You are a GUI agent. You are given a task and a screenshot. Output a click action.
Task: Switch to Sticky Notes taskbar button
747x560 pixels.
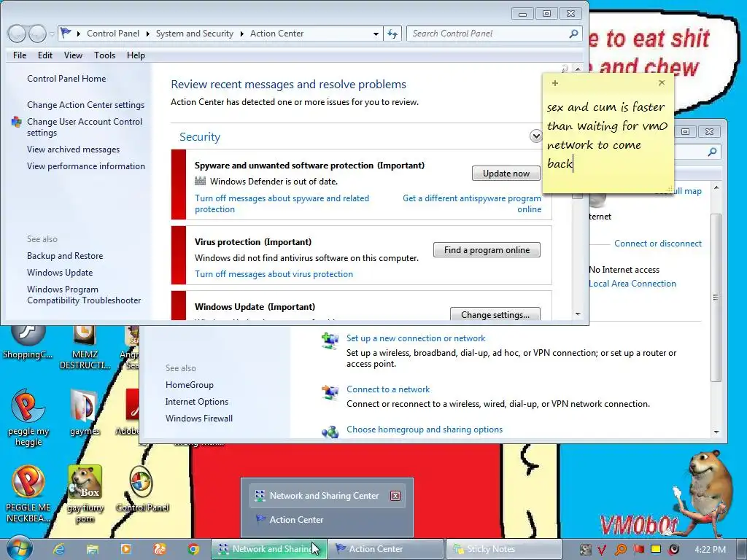(x=504, y=549)
